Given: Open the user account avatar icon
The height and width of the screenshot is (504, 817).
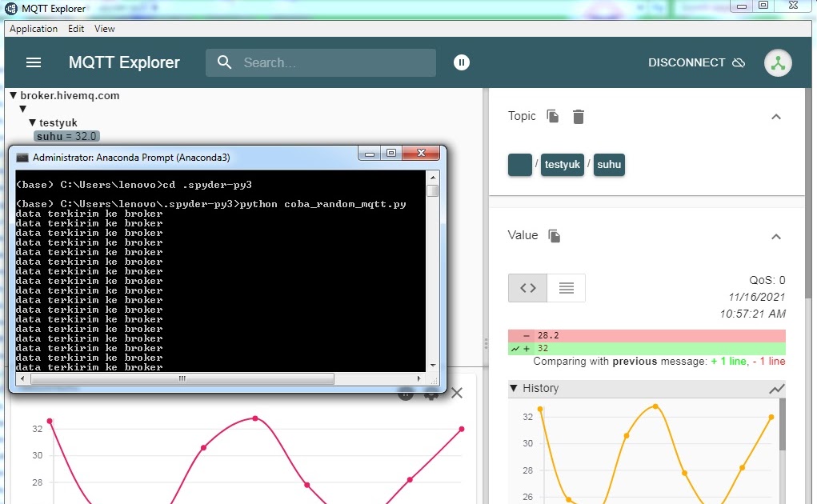Looking at the screenshot, I should point(777,62).
